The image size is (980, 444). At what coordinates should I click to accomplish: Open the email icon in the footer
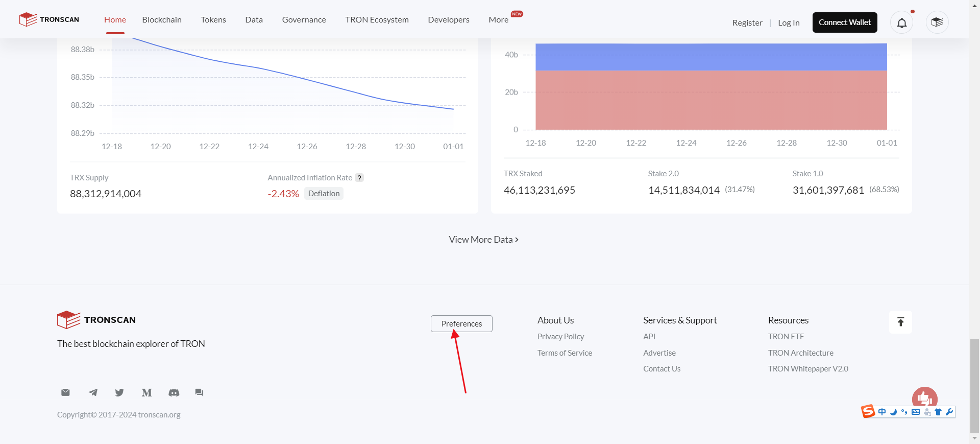(x=65, y=392)
